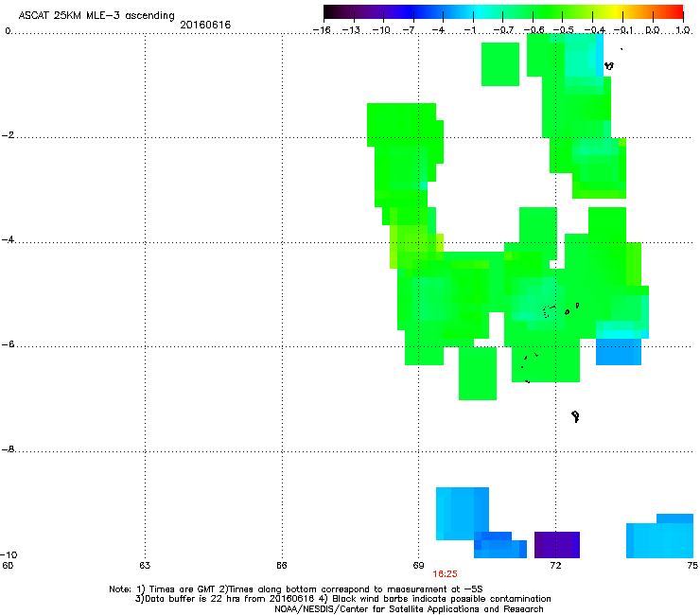This screenshot has width=700, height=615.
Task: Click the latitude axis label '-6'
Action: tap(8, 343)
